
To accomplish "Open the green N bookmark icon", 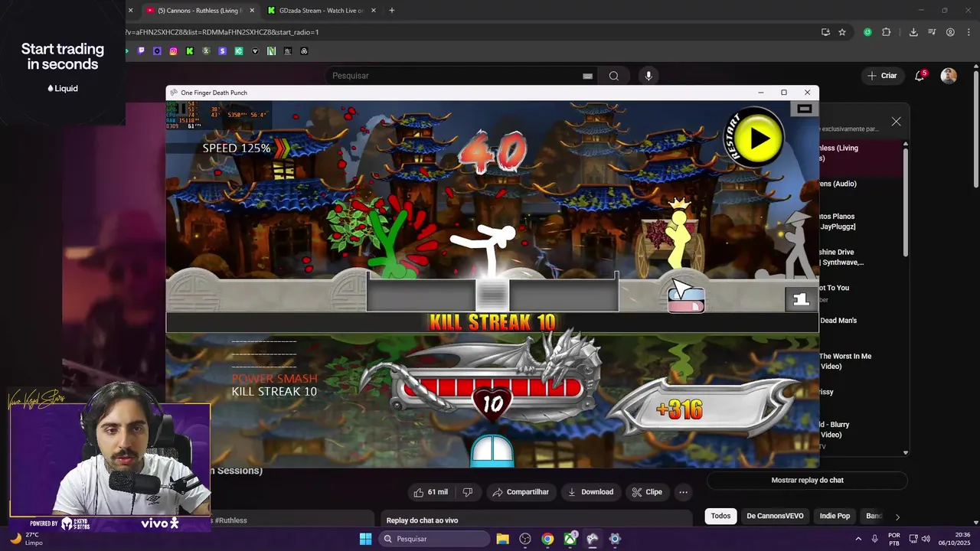I will pyautogui.click(x=272, y=51).
